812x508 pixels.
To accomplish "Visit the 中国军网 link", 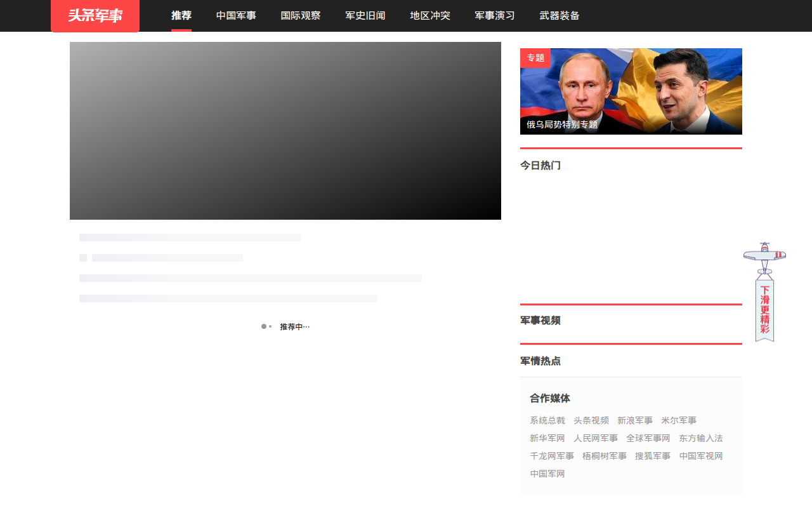I will click(x=547, y=474).
